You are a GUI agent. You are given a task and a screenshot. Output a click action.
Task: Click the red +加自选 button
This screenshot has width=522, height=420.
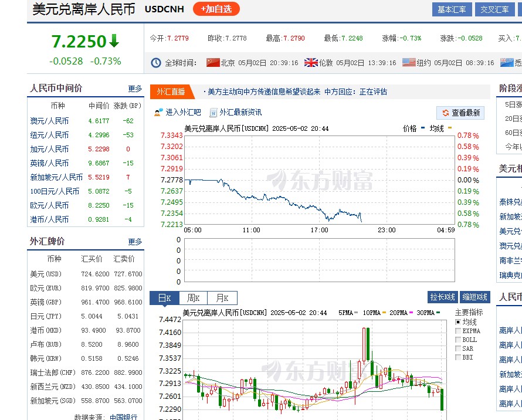(x=216, y=9)
